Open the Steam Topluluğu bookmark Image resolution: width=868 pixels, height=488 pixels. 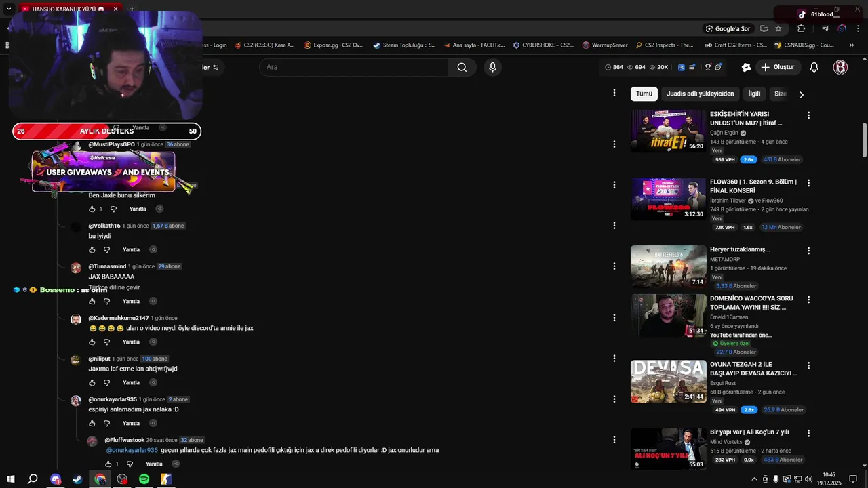click(x=404, y=45)
